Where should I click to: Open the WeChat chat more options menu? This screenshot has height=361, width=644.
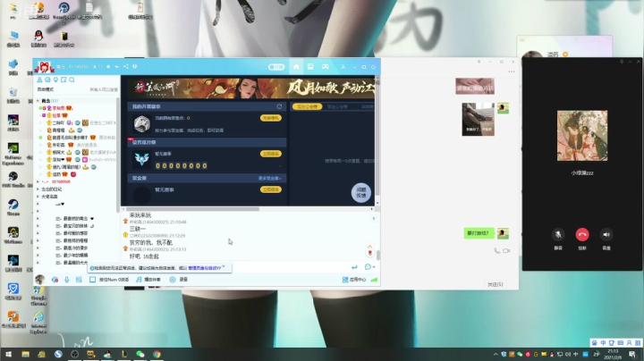[512, 71]
